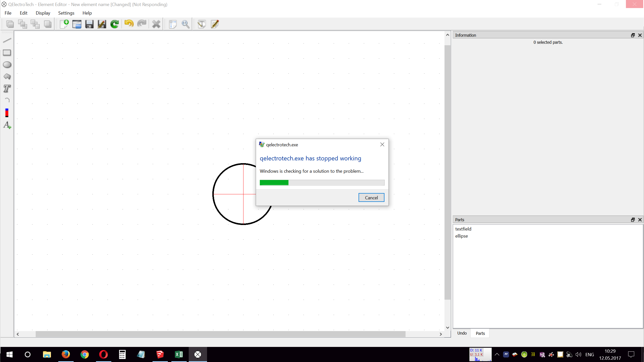Click the solution-check progress bar
The width and height of the screenshot is (644, 362).
click(x=322, y=183)
